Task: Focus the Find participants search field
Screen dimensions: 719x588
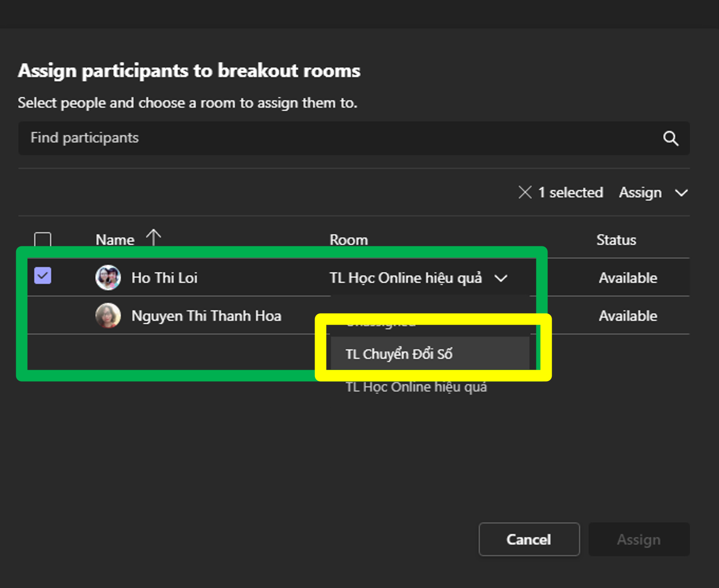Action: pos(332,138)
